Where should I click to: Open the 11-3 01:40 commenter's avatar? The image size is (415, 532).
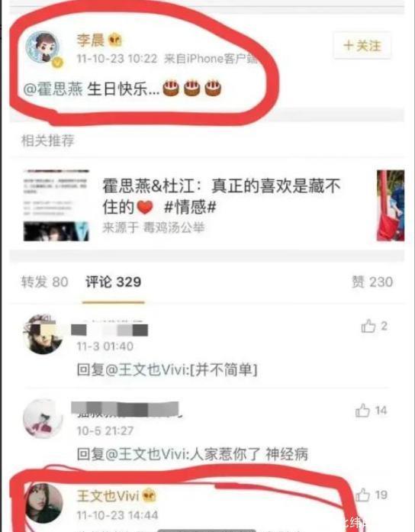(x=43, y=334)
